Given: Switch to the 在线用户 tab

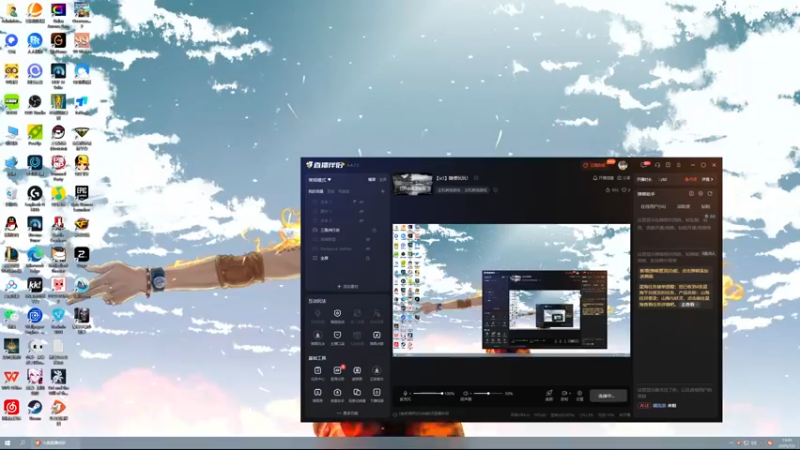Looking at the screenshot, I should point(653,207).
